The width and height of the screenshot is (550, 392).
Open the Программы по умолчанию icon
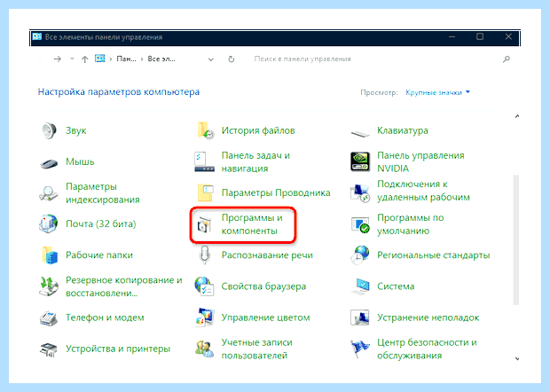[x=360, y=224]
